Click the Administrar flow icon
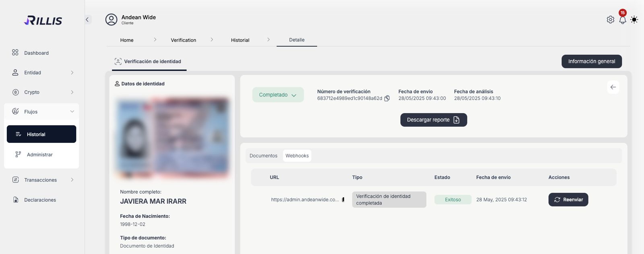 click(18, 154)
